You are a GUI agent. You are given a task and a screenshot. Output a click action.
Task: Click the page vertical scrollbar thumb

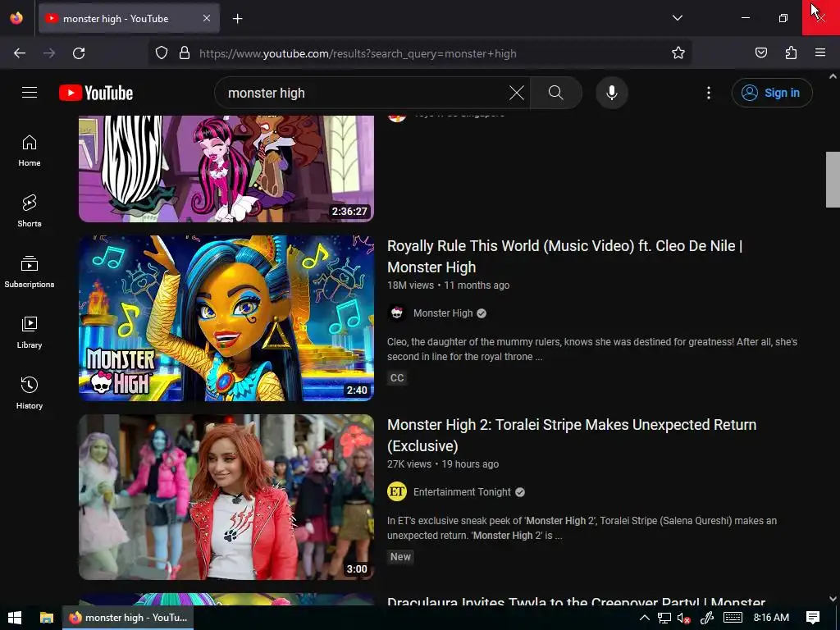click(x=833, y=180)
